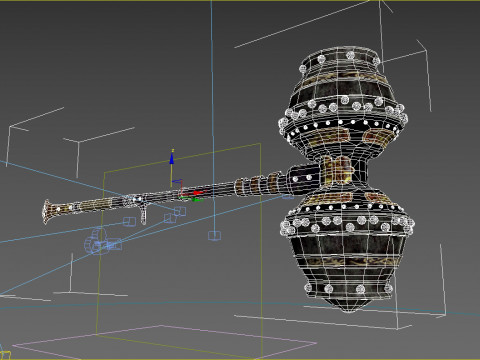The height and width of the screenshot is (360, 480).
Task: Grab the green Y-axis arrow of the move gizmo
Action: [x=198, y=200]
